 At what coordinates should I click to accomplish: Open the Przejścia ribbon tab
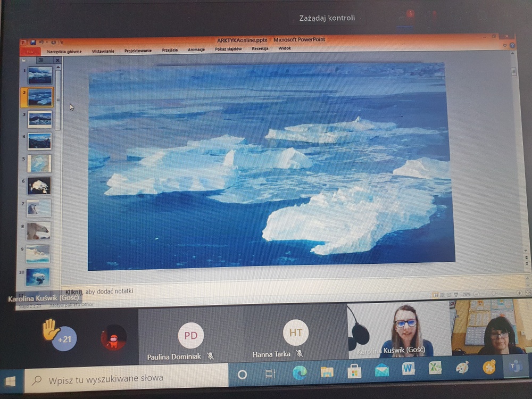170,50
